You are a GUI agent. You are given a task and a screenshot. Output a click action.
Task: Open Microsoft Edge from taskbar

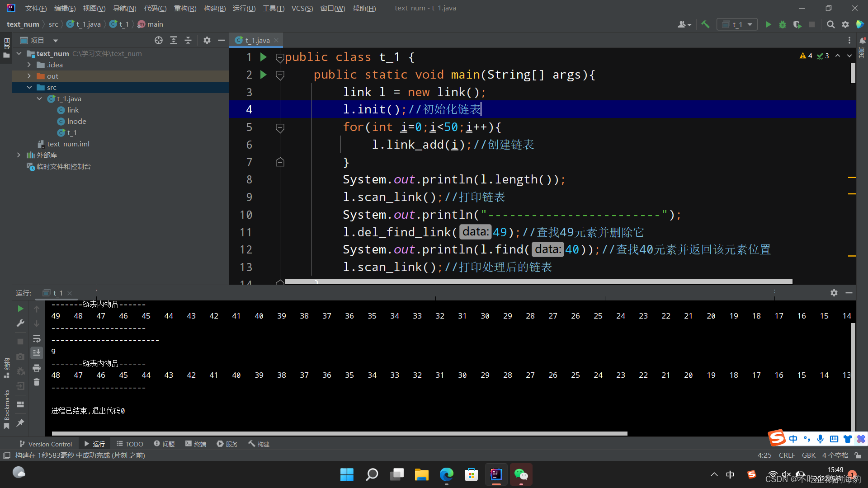(446, 474)
